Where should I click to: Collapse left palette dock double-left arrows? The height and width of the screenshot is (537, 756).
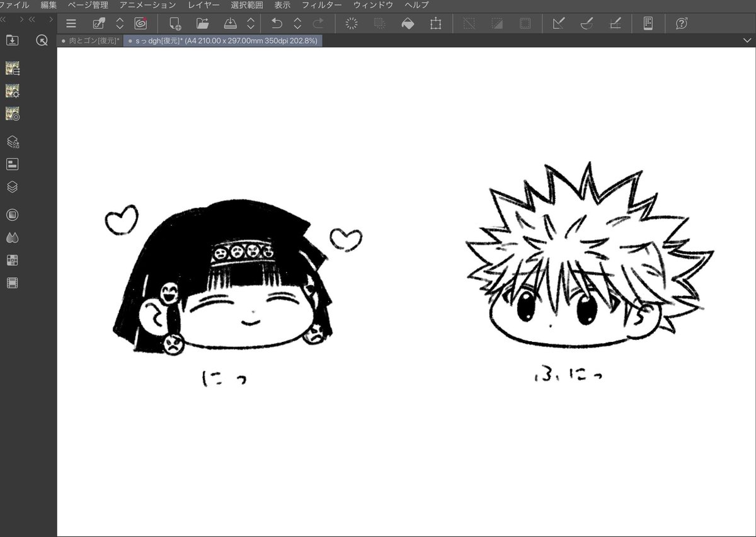[x=4, y=19]
